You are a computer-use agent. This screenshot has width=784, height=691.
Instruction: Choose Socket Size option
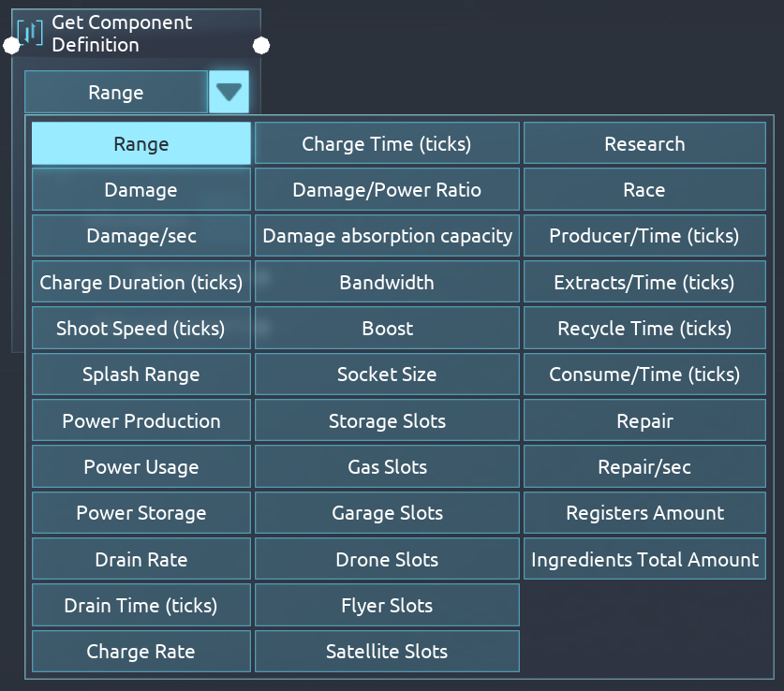[387, 375]
